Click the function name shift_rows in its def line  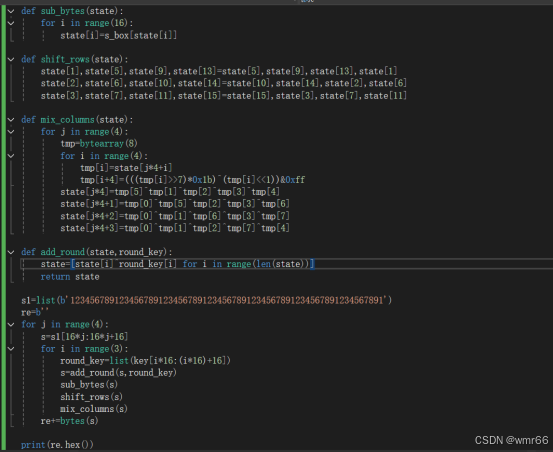65,59
